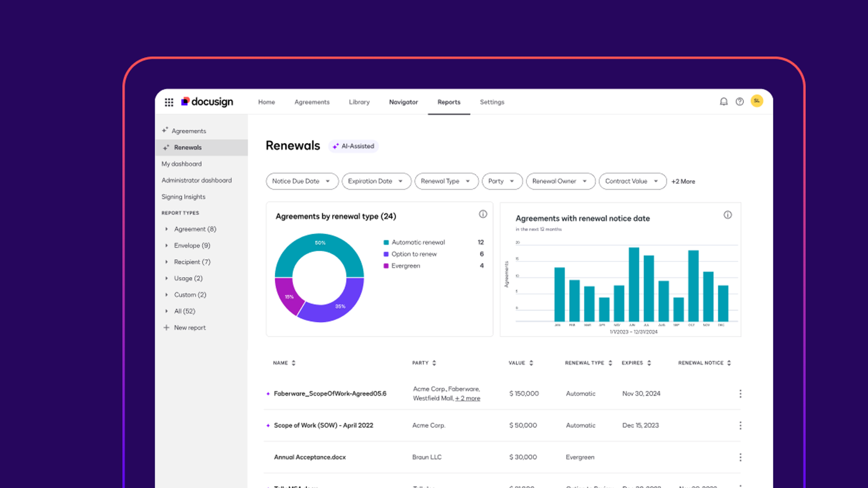Switch to the Navigator tab
The height and width of the screenshot is (488, 868).
coord(403,102)
